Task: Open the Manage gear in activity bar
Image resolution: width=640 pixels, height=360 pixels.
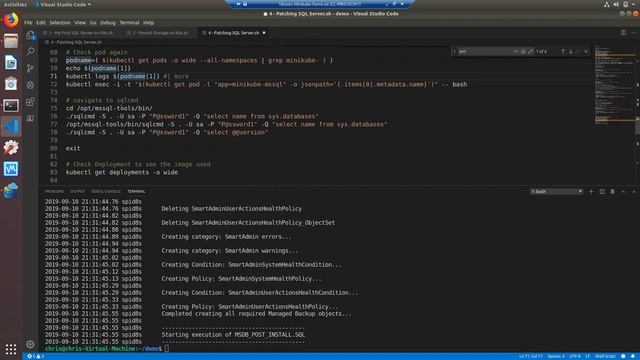Action: click(x=30, y=344)
